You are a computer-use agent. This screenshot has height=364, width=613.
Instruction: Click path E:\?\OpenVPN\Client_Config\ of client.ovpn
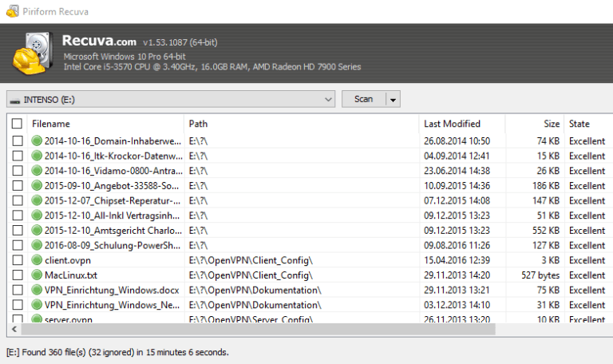point(251,260)
